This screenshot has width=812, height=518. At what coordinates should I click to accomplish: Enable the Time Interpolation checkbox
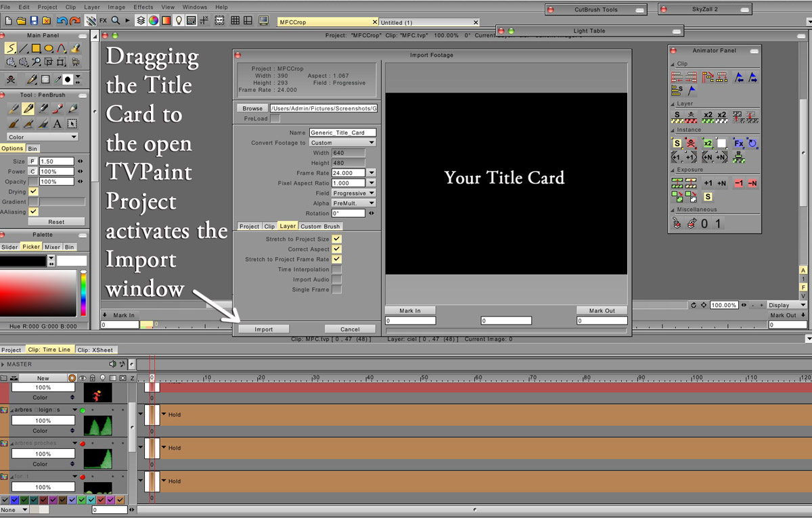336,270
